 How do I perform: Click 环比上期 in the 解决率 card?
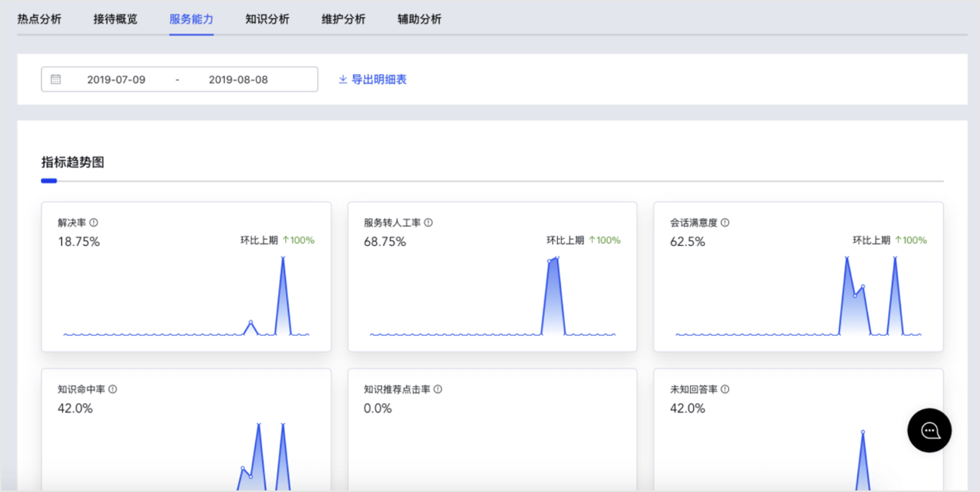coord(259,241)
